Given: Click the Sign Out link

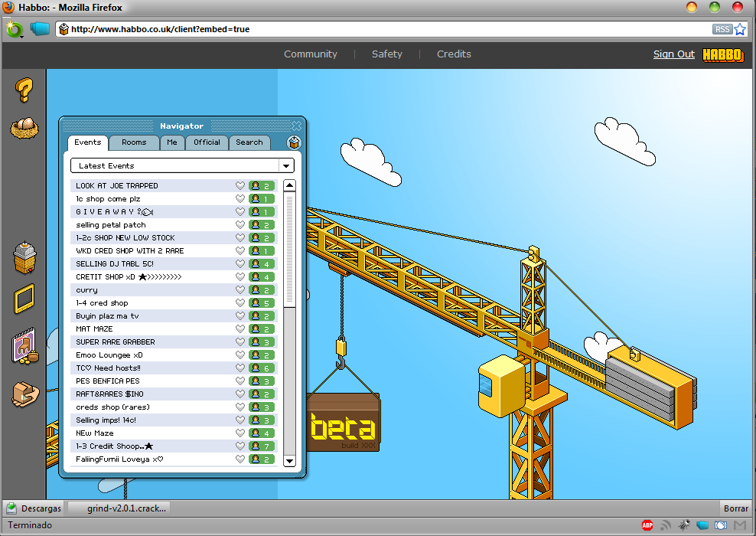Looking at the screenshot, I should coord(673,54).
